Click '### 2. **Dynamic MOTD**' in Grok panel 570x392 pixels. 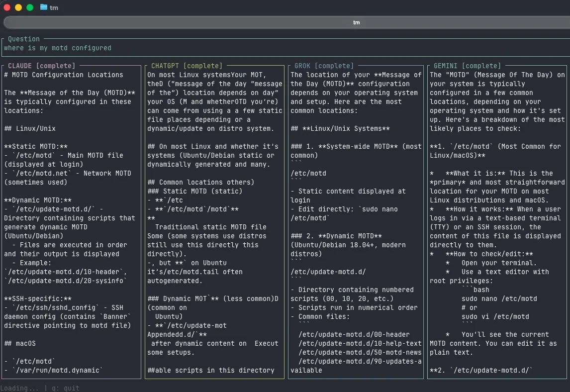[x=336, y=236]
